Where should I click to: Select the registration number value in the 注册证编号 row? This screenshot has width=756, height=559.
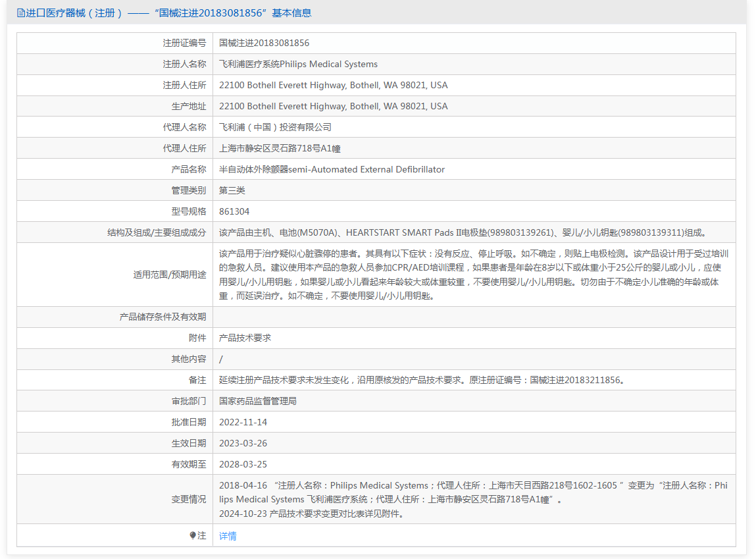point(264,43)
